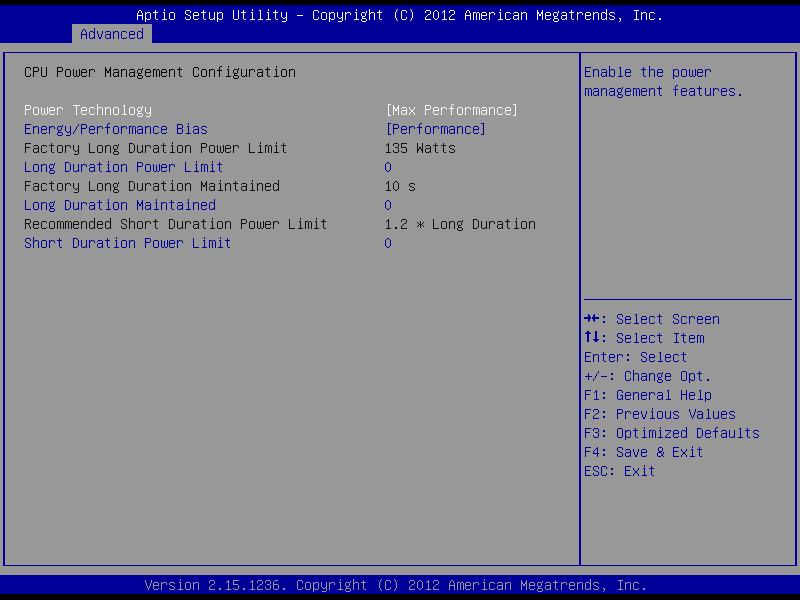This screenshot has height=600, width=800.
Task: Click the Version 2.15.1236 footer text
Action: [395, 585]
